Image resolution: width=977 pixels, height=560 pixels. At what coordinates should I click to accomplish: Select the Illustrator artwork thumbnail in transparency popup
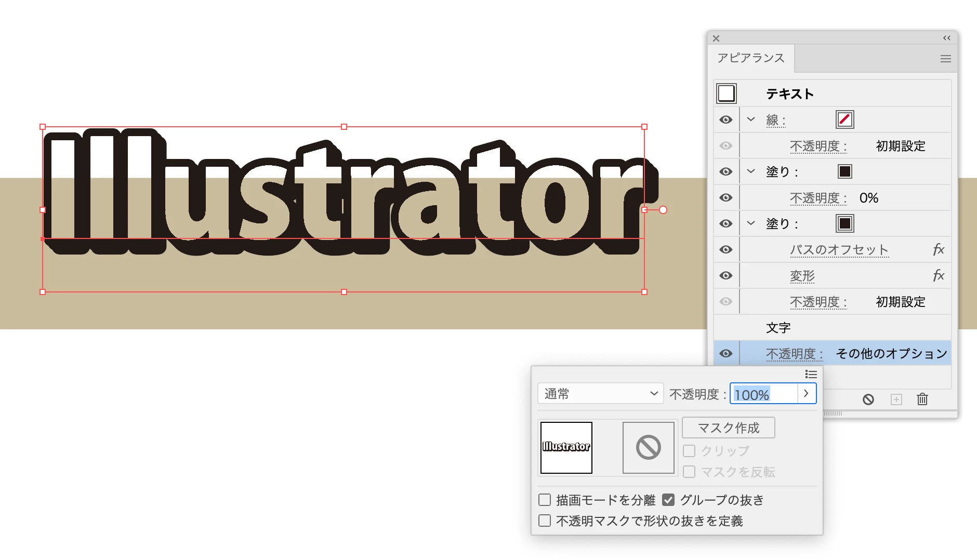coord(566,447)
